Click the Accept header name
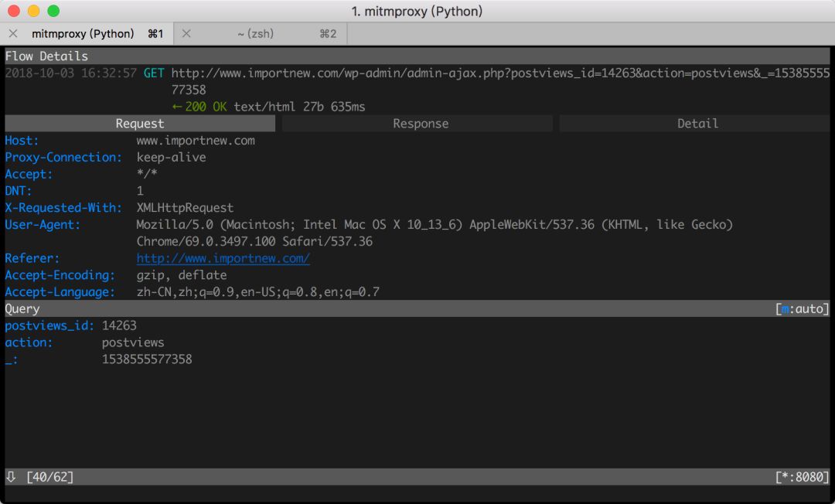Screen dimensions: 835x504 [29, 174]
